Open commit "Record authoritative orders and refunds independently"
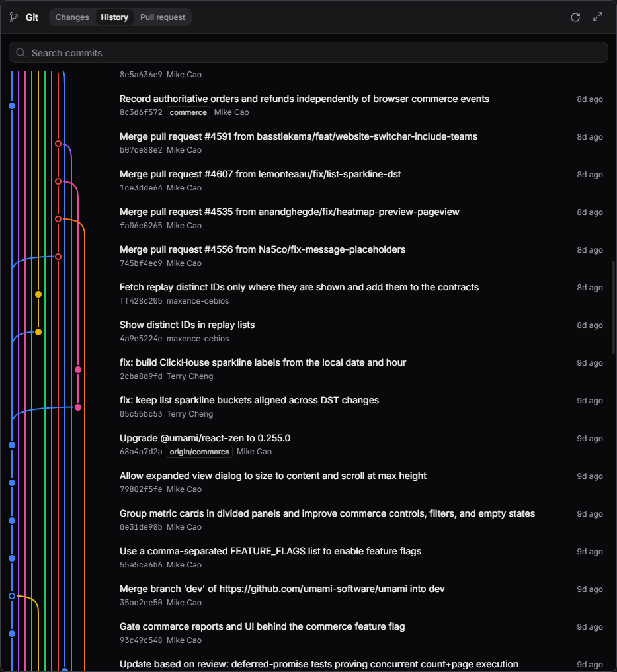 pos(304,99)
